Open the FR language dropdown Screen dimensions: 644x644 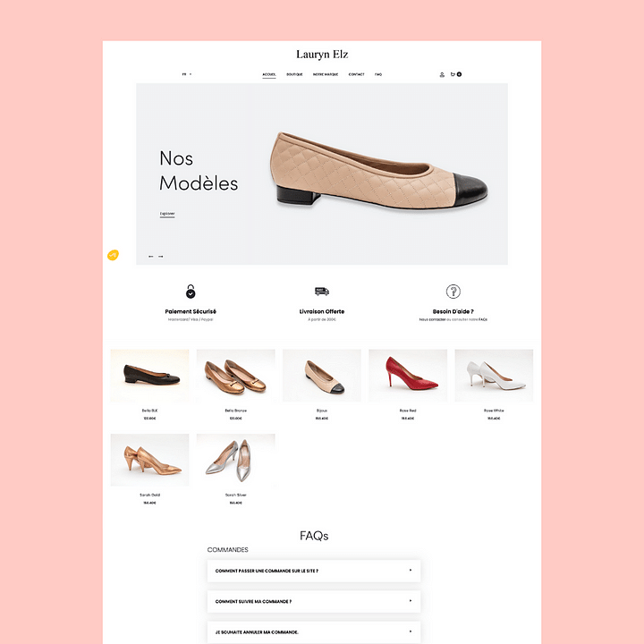click(x=187, y=74)
